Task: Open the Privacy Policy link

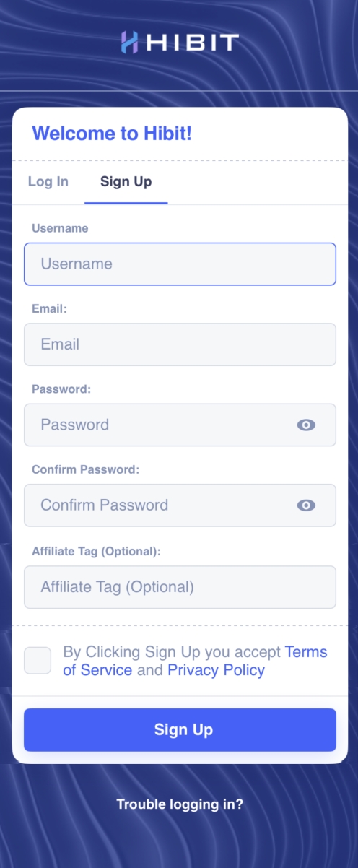Action: pyautogui.click(x=216, y=670)
